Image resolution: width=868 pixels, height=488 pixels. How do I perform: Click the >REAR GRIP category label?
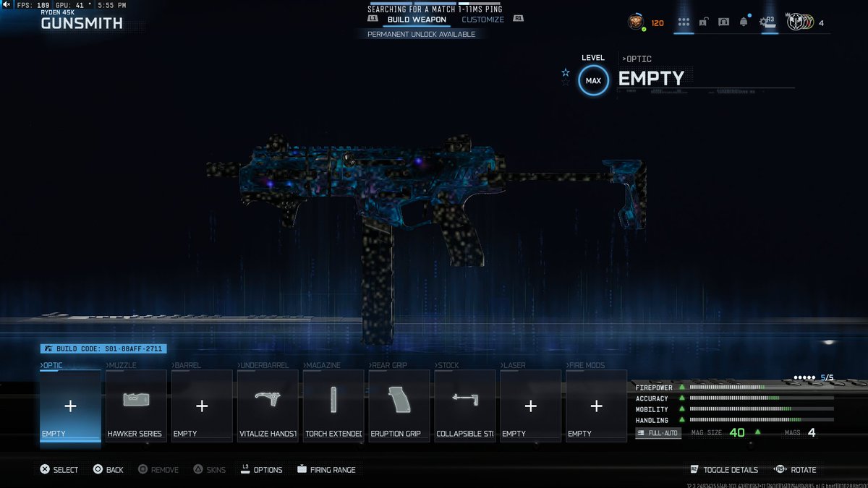click(x=390, y=365)
